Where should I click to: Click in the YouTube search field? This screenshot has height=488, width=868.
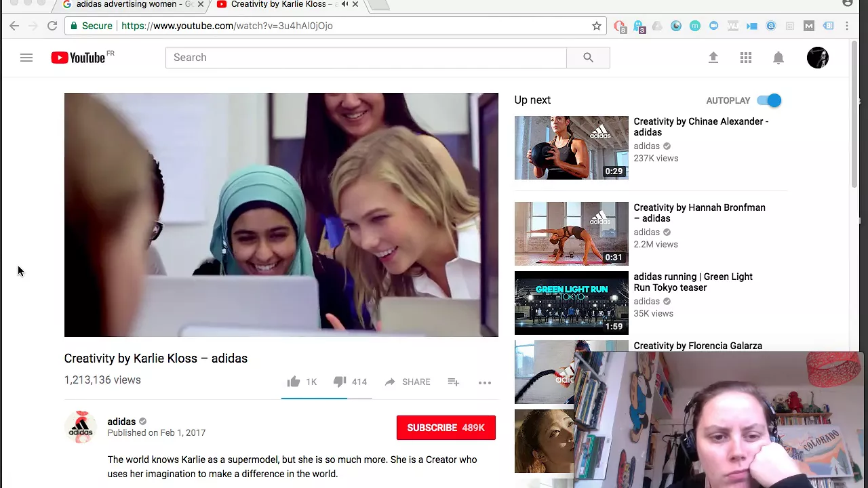pyautogui.click(x=366, y=58)
